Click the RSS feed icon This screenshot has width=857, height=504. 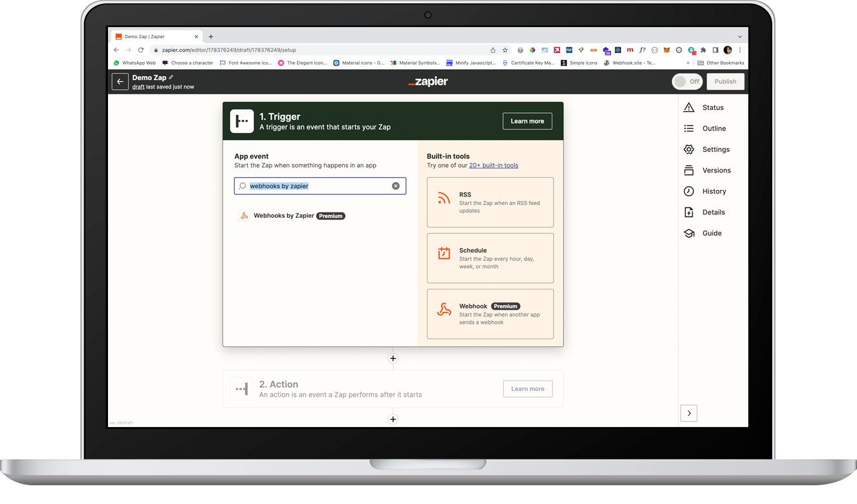(444, 198)
